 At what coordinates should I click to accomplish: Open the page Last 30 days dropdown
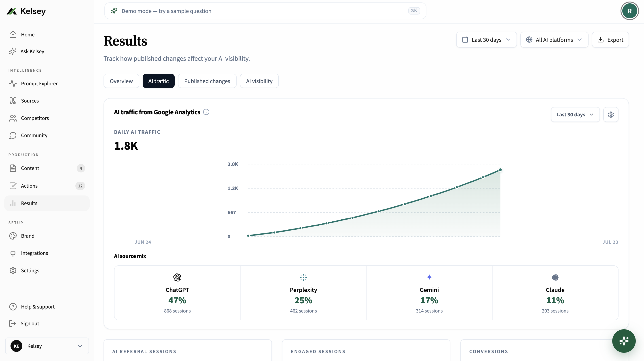click(486, 40)
